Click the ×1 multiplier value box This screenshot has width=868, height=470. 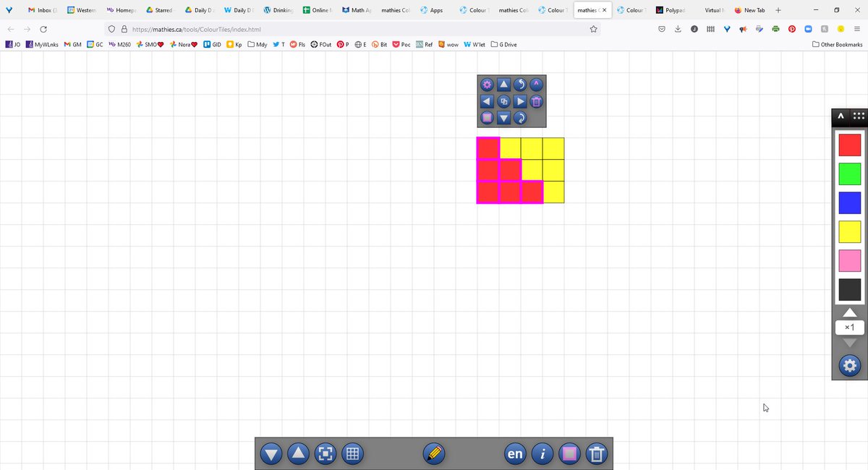coord(850,328)
